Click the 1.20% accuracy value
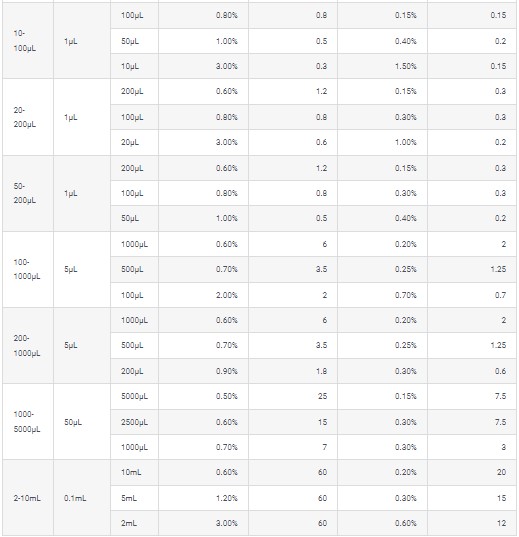 pyautogui.click(x=226, y=498)
